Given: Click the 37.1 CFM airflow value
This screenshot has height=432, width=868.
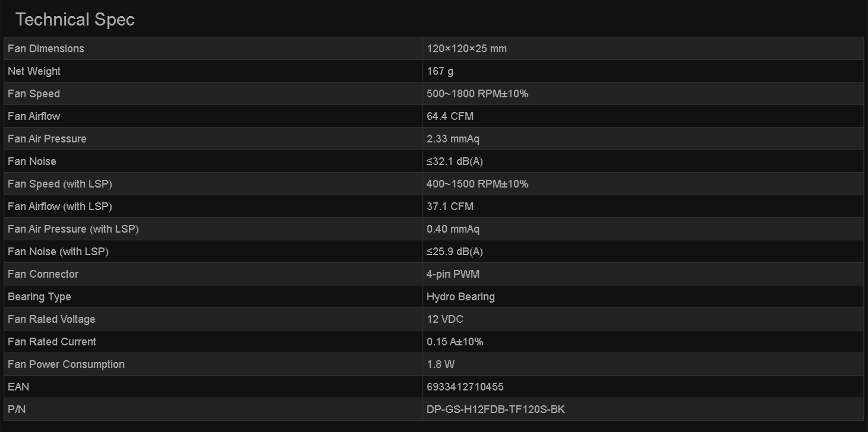Looking at the screenshot, I should pyautogui.click(x=450, y=207).
